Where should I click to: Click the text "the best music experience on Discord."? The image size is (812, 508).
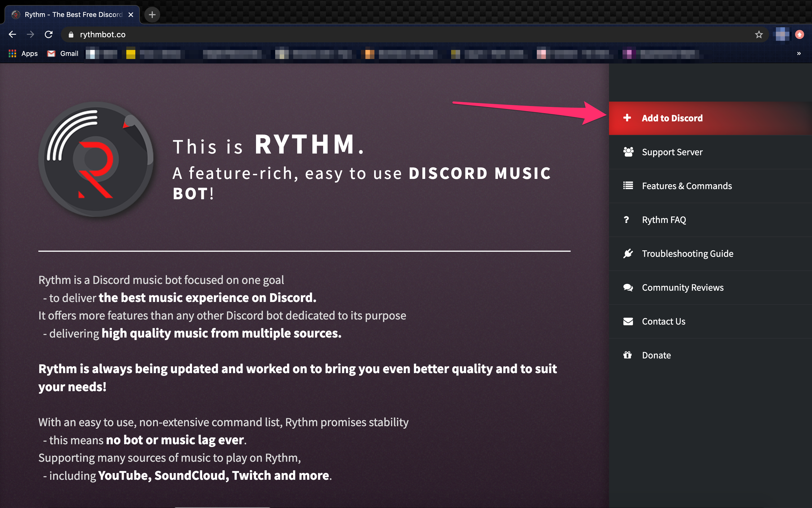207,298
